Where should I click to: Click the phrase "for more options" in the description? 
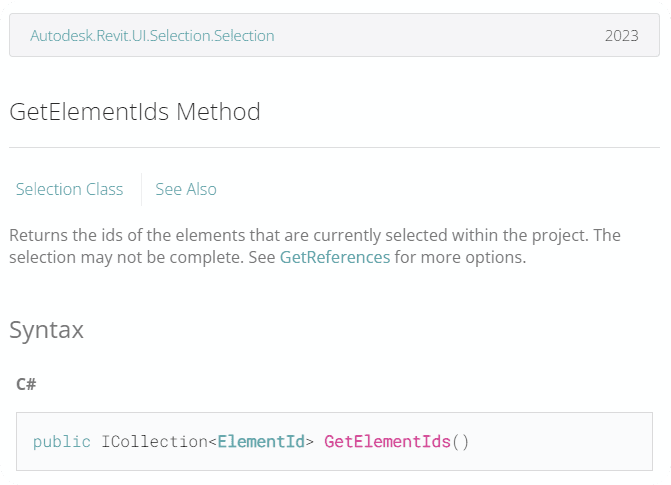click(x=459, y=257)
